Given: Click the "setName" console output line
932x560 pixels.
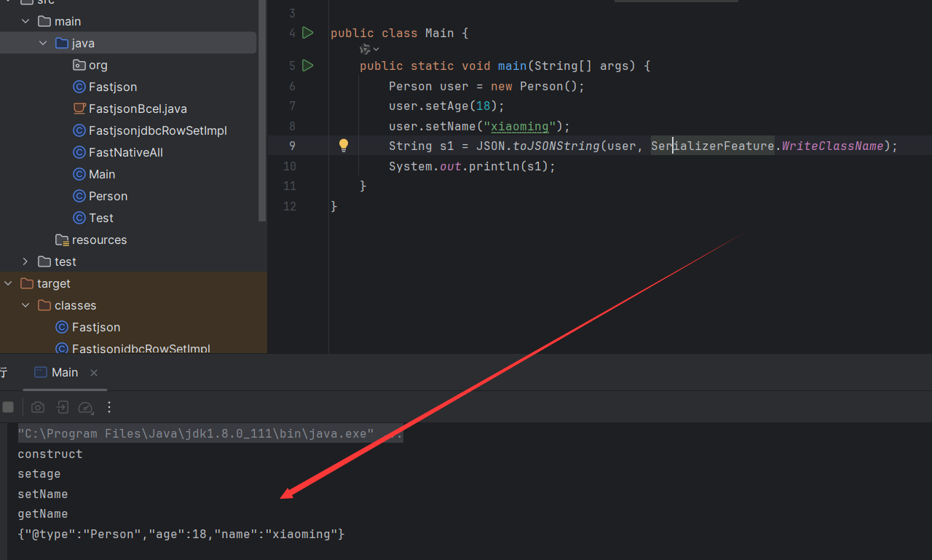Looking at the screenshot, I should pyautogui.click(x=43, y=494).
